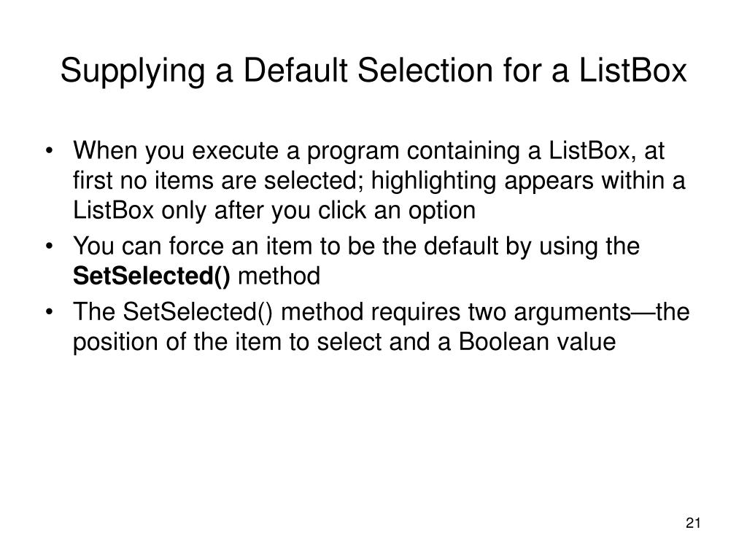Click the words 'two arguments'

pos(549,314)
